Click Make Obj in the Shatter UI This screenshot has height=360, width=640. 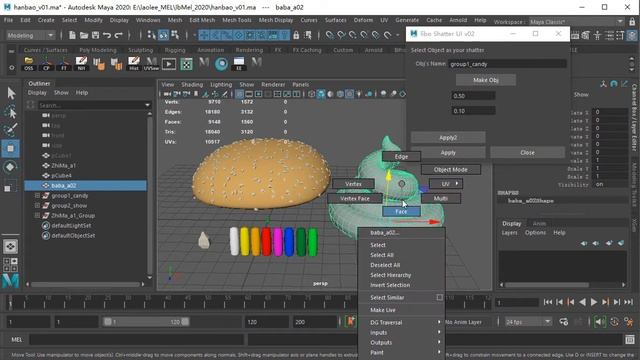click(486, 80)
